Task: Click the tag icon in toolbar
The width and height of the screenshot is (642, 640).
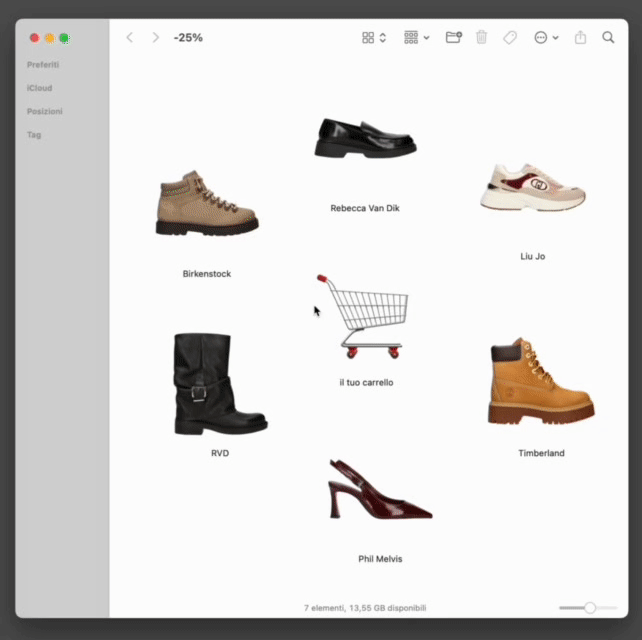Action: coord(510,37)
